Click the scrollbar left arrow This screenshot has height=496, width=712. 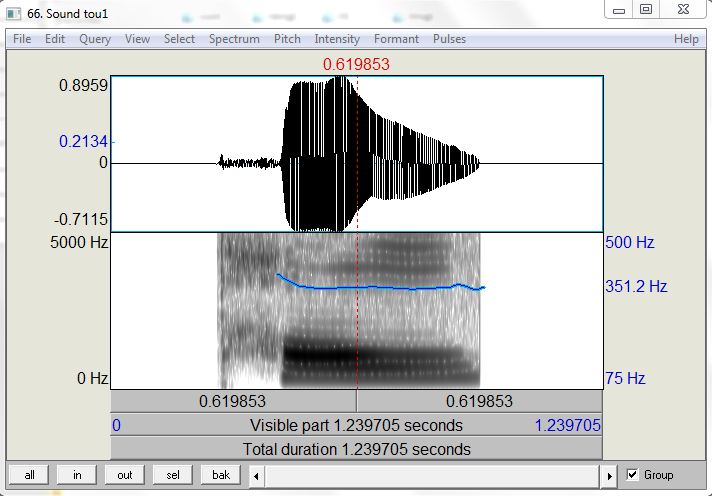pos(257,476)
